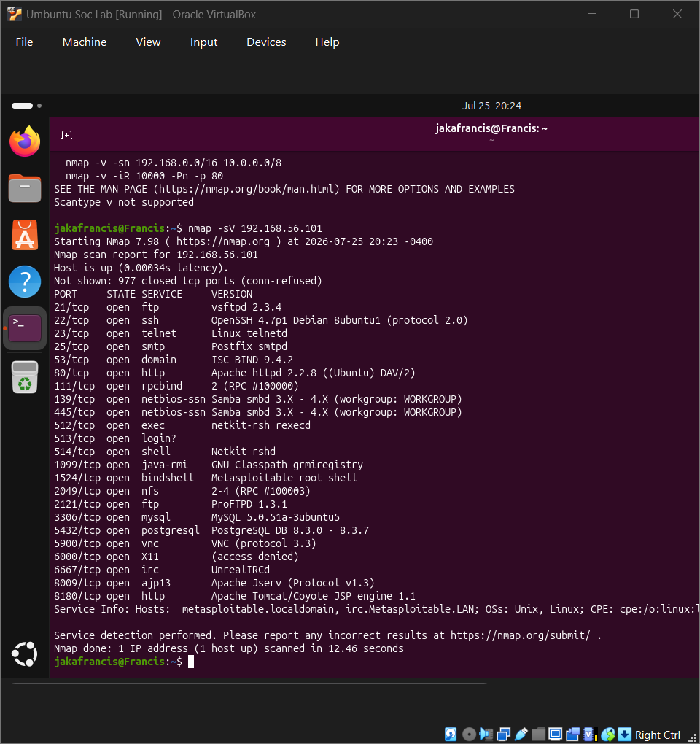
Task: Click the optical drive status icon
Action: (x=469, y=734)
